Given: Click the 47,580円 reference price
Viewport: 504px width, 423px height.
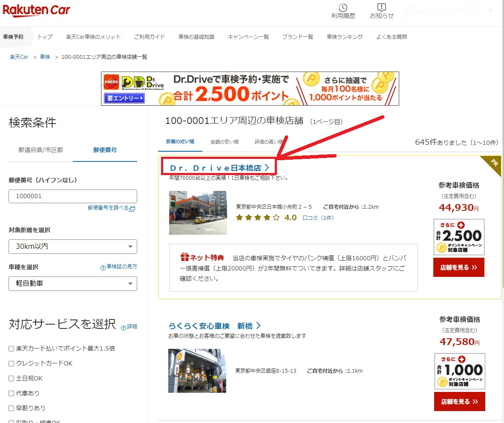Looking at the screenshot, I should (460, 342).
